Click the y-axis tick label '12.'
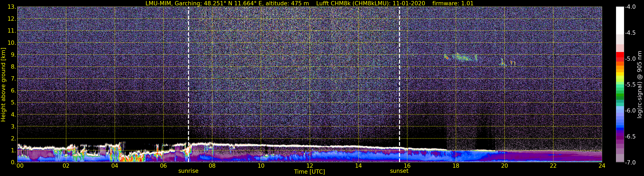The width and height of the screenshot is (644, 176). (12, 19)
